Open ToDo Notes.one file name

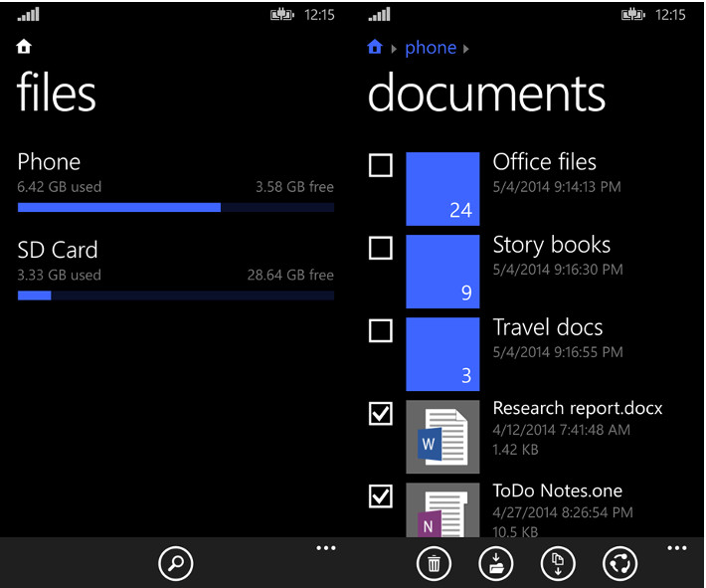(x=558, y=490)
